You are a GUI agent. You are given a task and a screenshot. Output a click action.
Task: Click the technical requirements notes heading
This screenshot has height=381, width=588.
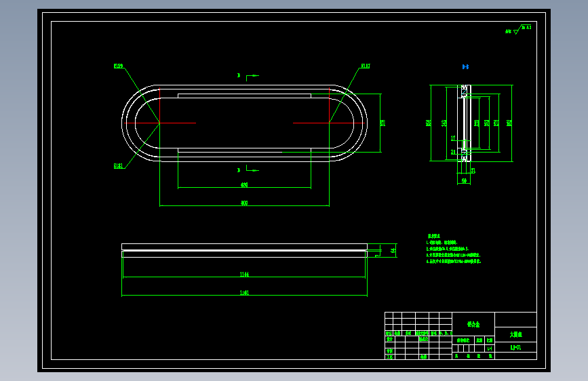pos(434,236)
